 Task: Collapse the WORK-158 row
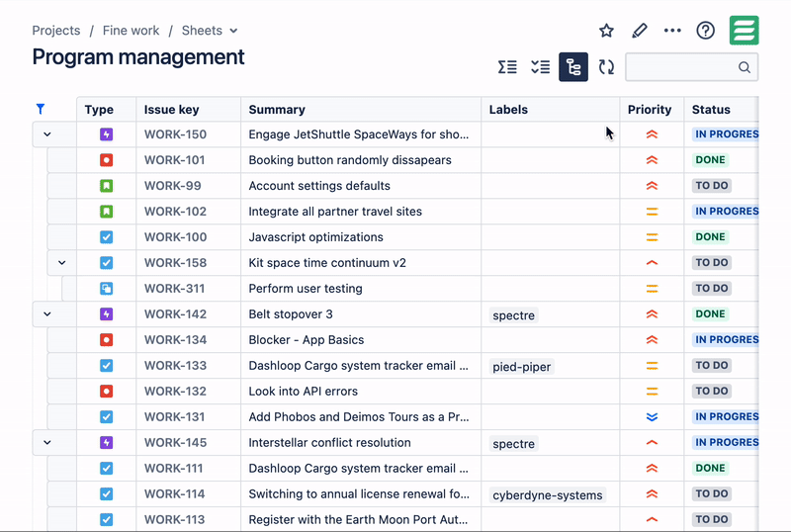(x=61, y=262)
